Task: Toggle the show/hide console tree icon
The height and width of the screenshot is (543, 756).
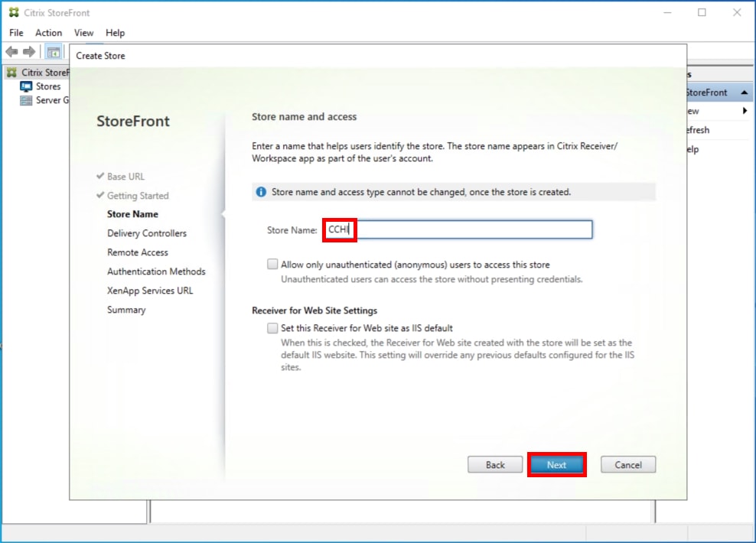Action: pos(53,52)
